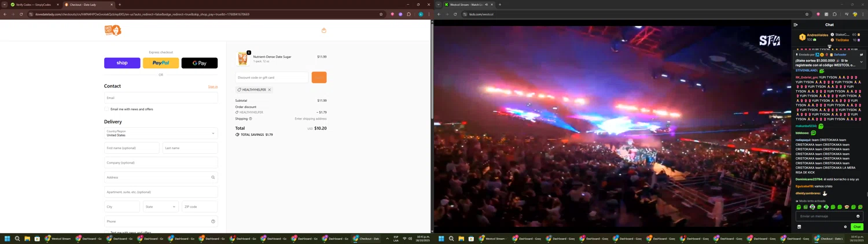Open File Explorer on the left taskbar
Image resolution: width=868 pixels, height=244 pixels.
point(27,238)
